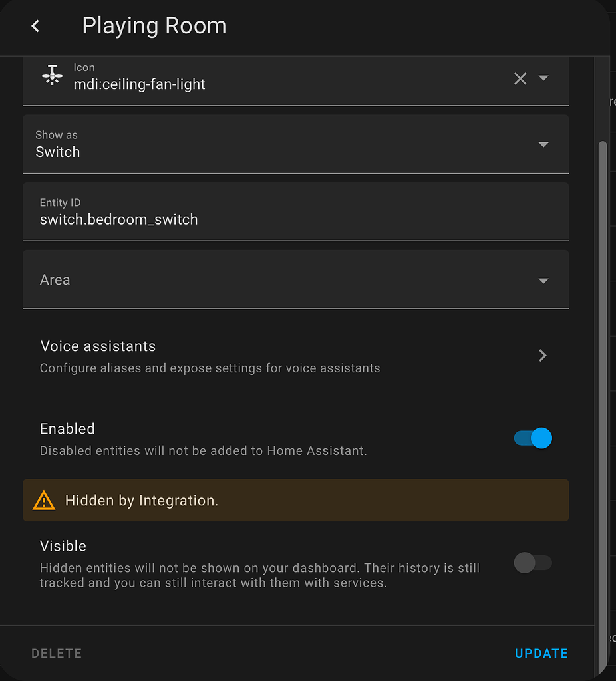Click the warning triangle icon

pos(43,500)
